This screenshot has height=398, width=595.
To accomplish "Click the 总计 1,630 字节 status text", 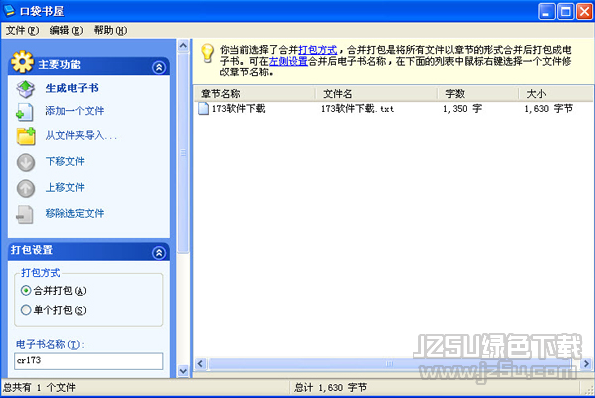I will pyautogui.click(x=331, y=388).
